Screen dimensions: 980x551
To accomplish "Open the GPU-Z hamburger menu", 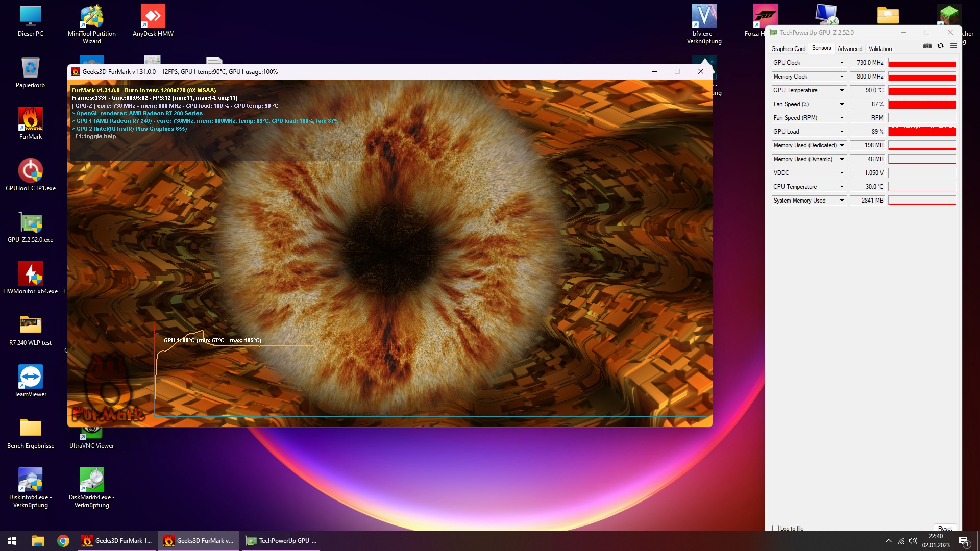I will click(953, 46).
